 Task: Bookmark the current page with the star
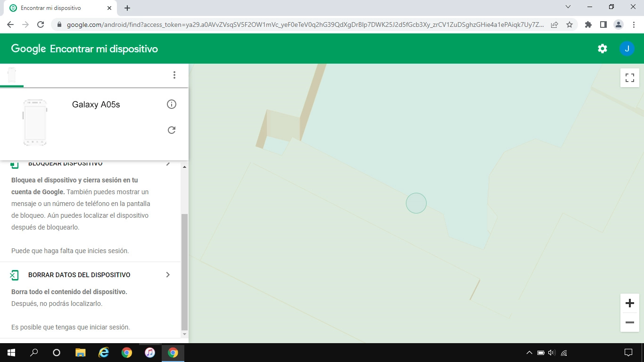pyautogui.click(x=570, y=24)
